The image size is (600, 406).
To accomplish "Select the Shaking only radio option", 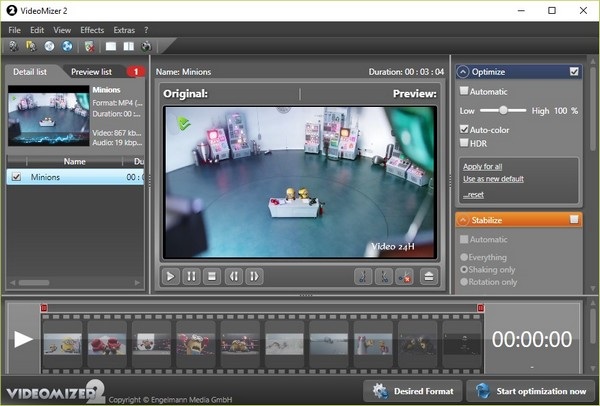I will tap(464, 269).
